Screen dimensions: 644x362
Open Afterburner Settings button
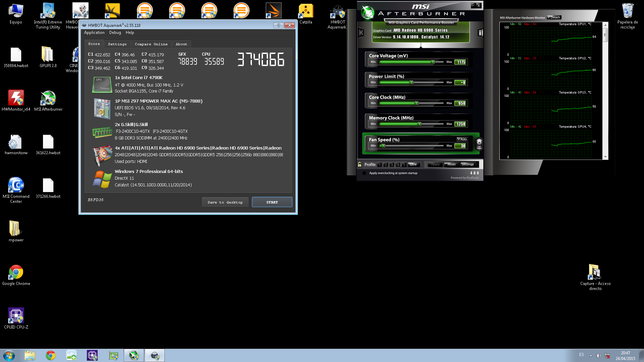[x=468, y=164]
